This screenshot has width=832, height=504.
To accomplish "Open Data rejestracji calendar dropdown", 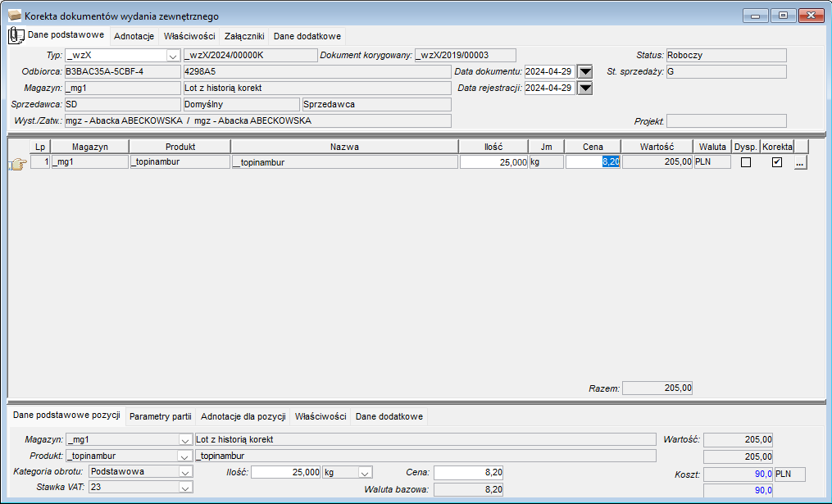I will [584, 88].
